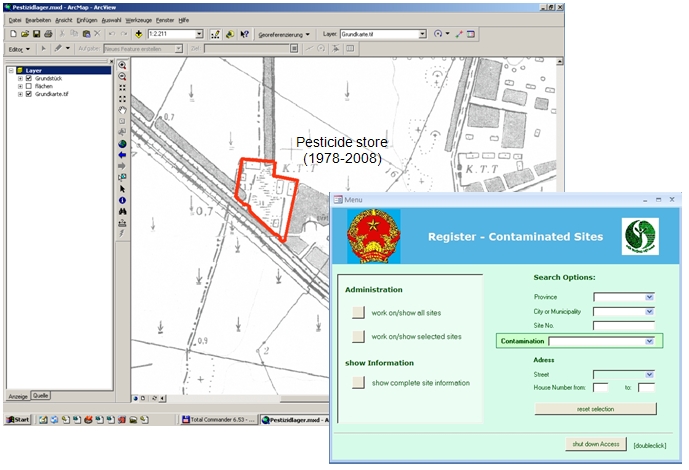Select the Zoom Out tool
689x470 pixels.
(x=122, y=77)
